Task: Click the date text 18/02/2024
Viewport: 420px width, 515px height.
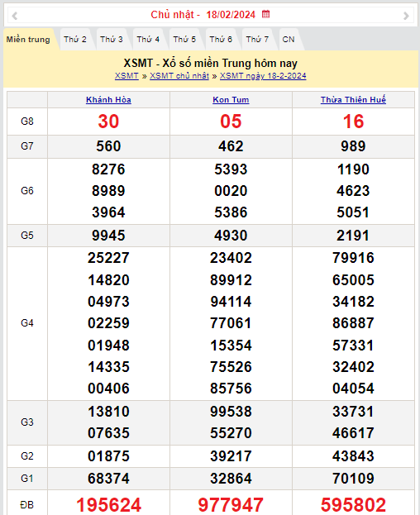Action: point(231,14)
